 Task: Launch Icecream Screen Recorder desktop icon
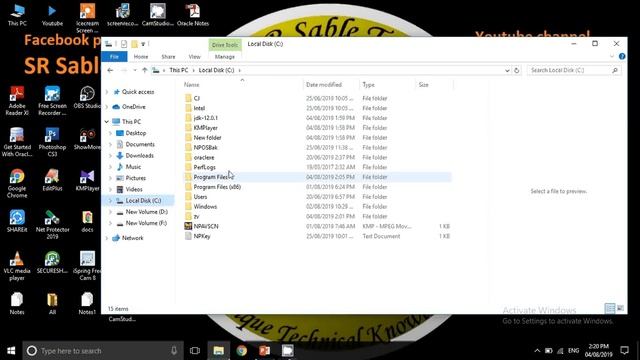point(87,18)
